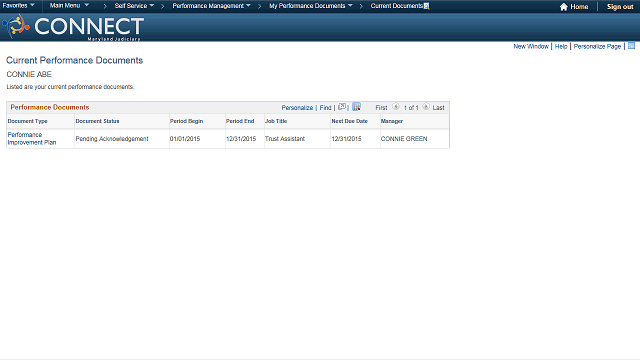Viewport: 640px width, 360px height.
Task: Click the Performance Documents grid title
Action: tap(50, 107)
